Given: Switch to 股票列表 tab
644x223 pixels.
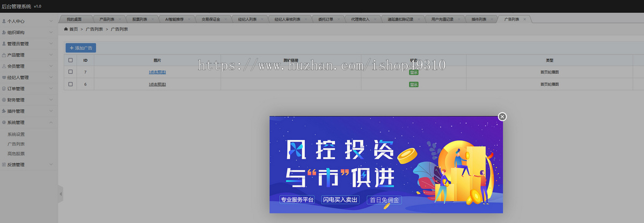Looking at the screenshot, I should pyautogui.click(x=140, y=19).
